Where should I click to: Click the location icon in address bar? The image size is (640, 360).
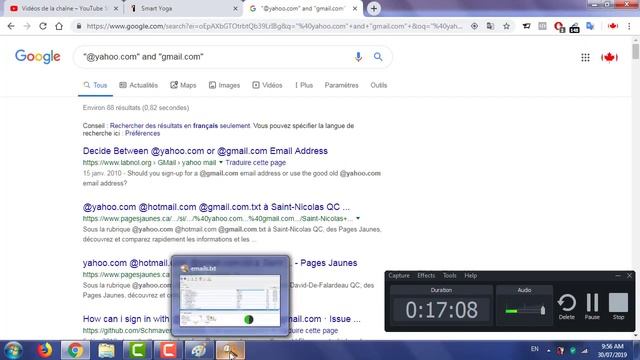[x=474, y=26]
